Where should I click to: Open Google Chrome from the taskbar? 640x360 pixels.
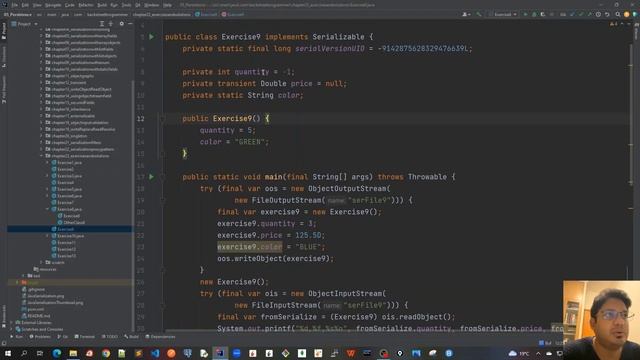coord(106,353)
